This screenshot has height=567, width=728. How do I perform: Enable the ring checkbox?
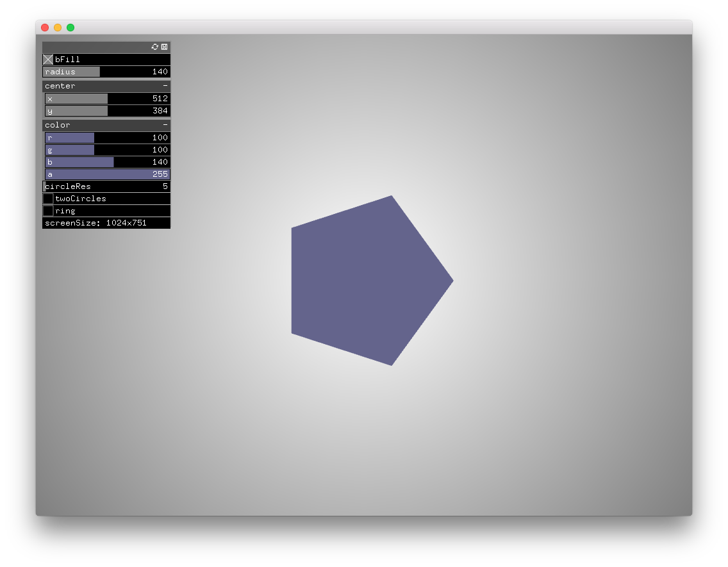48,210
